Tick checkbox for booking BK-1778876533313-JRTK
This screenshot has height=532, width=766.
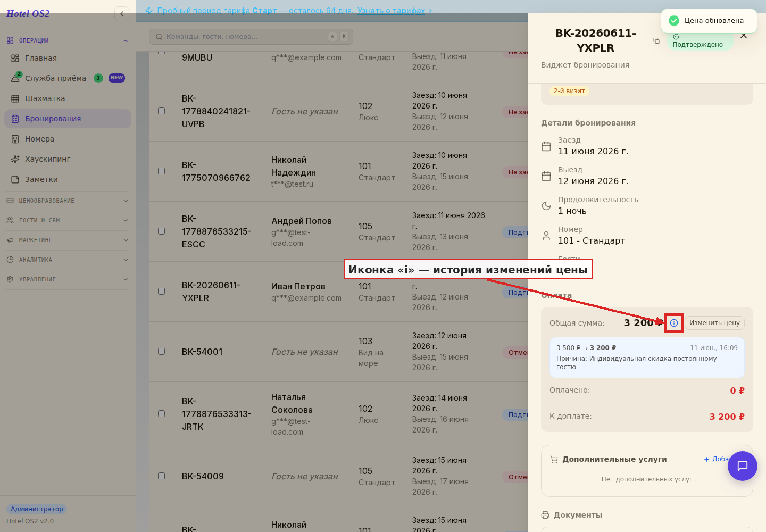coord(161,414)
